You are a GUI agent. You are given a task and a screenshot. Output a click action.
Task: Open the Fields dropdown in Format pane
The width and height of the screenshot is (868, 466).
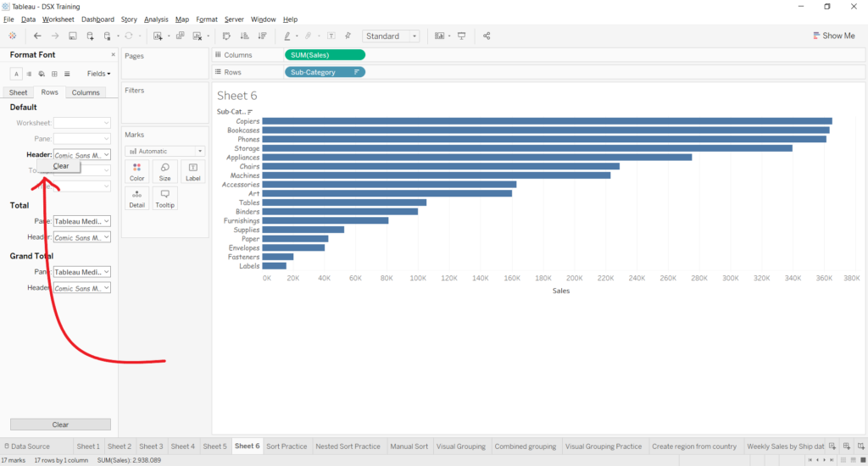[98, 75]
